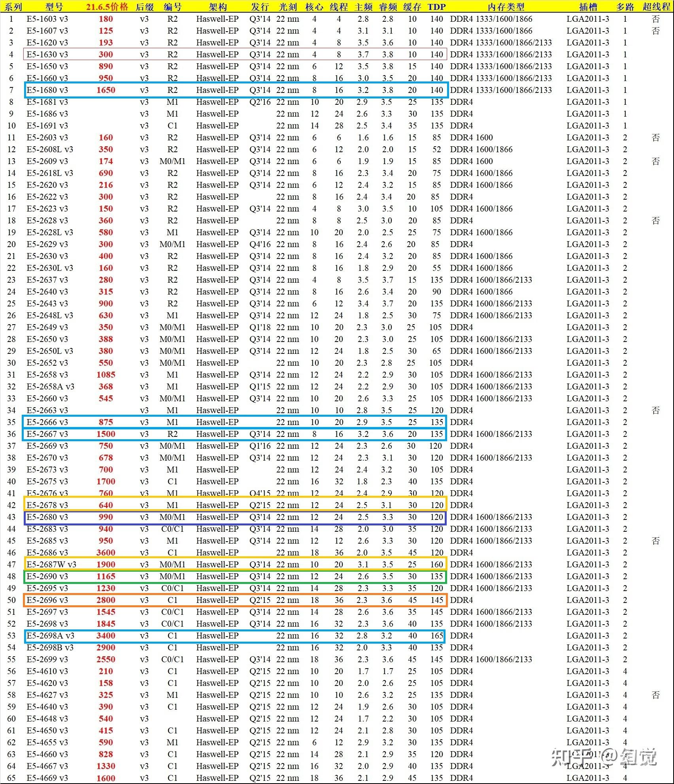
Task: Click the TDP cell showing "52"
Action: point(437,149)
